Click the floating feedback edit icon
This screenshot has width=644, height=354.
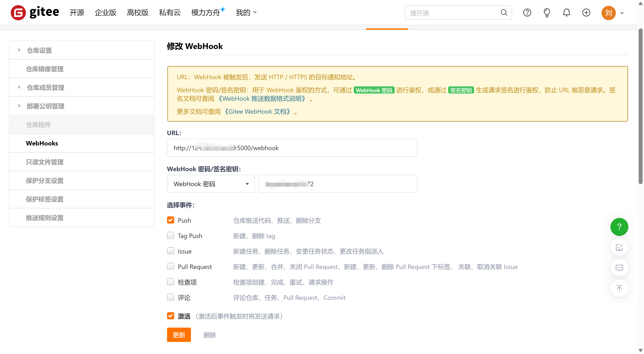tap(619, 247)
